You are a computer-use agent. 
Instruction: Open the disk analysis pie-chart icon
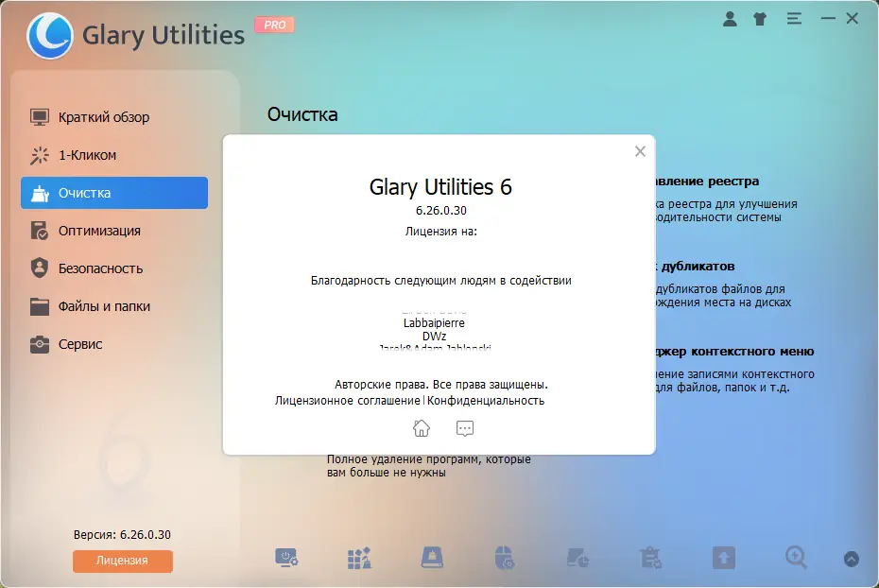pos(577,558)
